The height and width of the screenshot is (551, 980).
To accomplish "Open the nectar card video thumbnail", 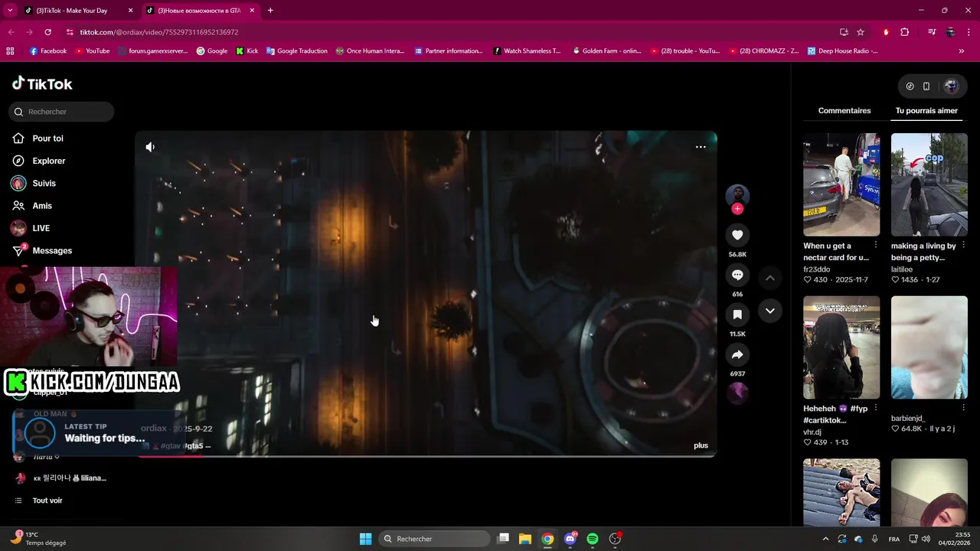I will [x=841, y=184].
